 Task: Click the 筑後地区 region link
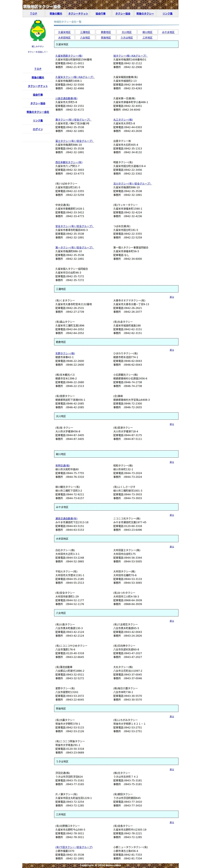[x=106, y=37]
